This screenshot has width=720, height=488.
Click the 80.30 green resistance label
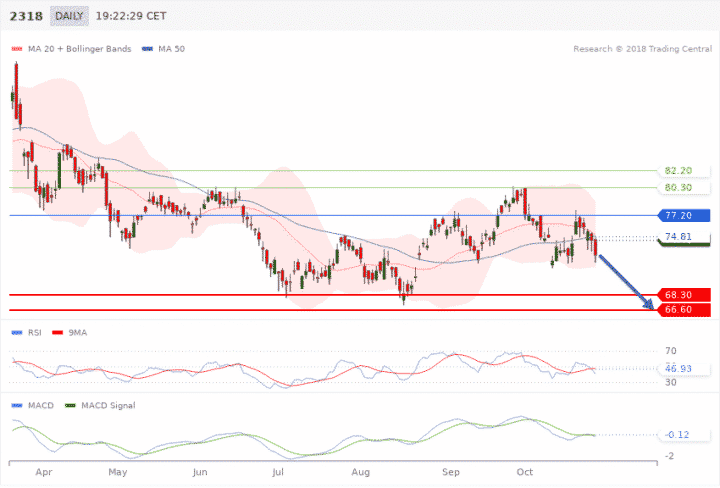677,187
